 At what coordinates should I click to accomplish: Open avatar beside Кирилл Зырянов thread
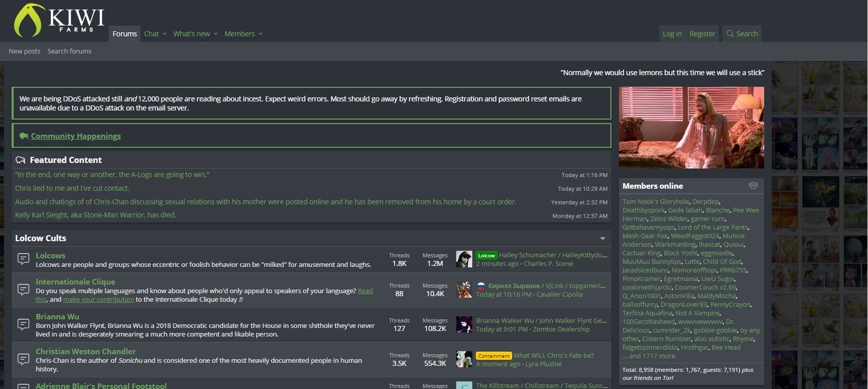point(464,290)
